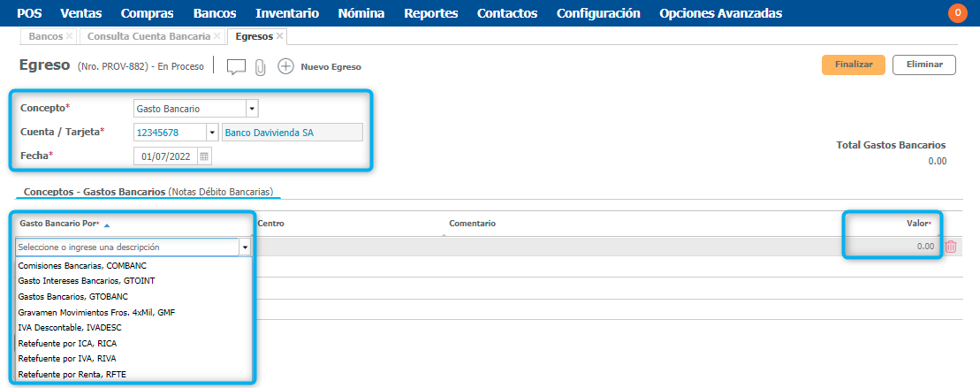Close the Bancos tab
This screenshot has height=388, width=980.
point(69,36)
